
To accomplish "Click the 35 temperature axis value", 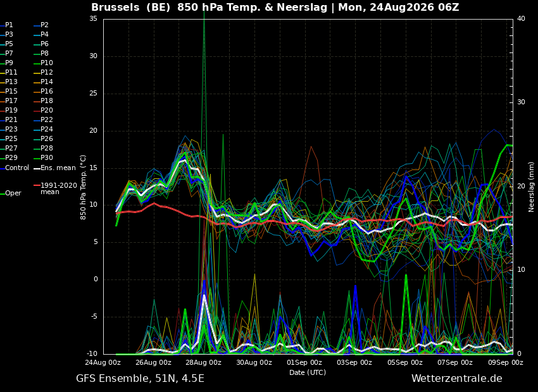I will 93,19.
